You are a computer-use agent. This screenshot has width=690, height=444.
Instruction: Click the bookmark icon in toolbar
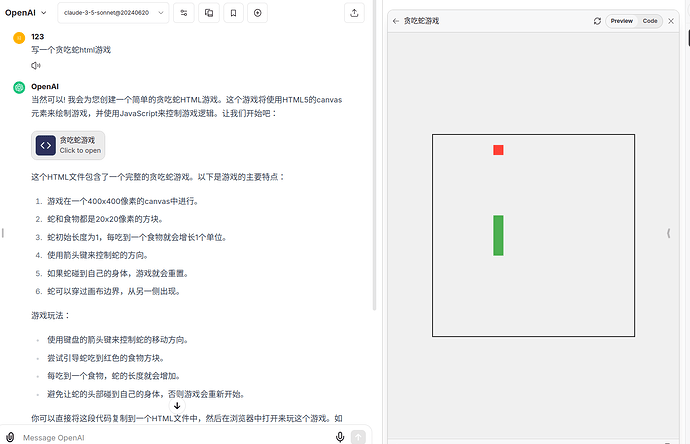[x=233, y=13]
